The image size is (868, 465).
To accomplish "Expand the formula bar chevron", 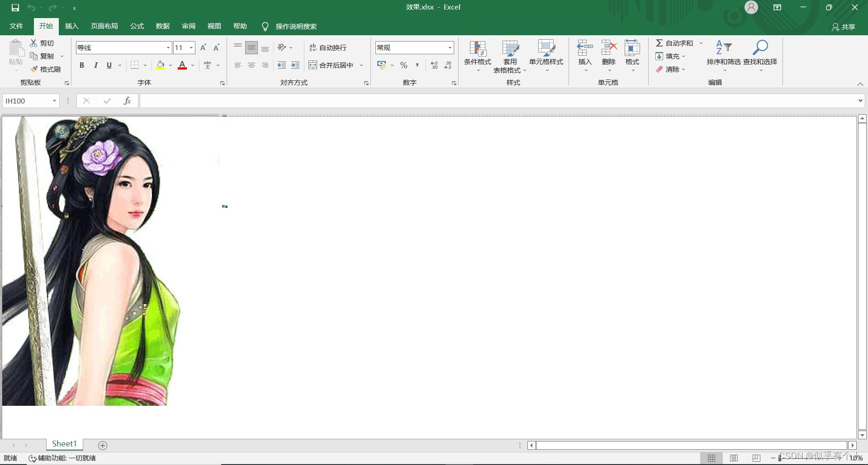I will [860, 101].
